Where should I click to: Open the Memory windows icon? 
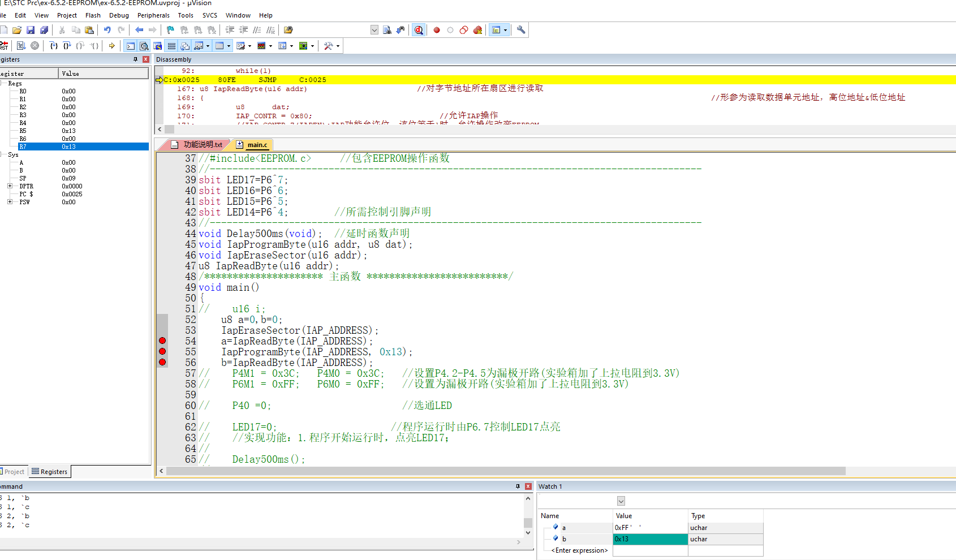tap(219, 46)
